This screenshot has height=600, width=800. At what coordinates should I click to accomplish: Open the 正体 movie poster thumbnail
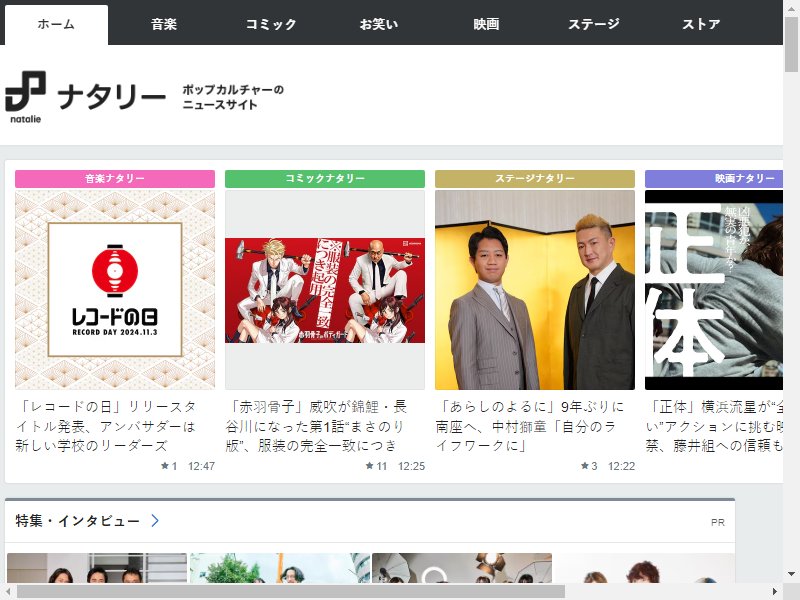714,290
